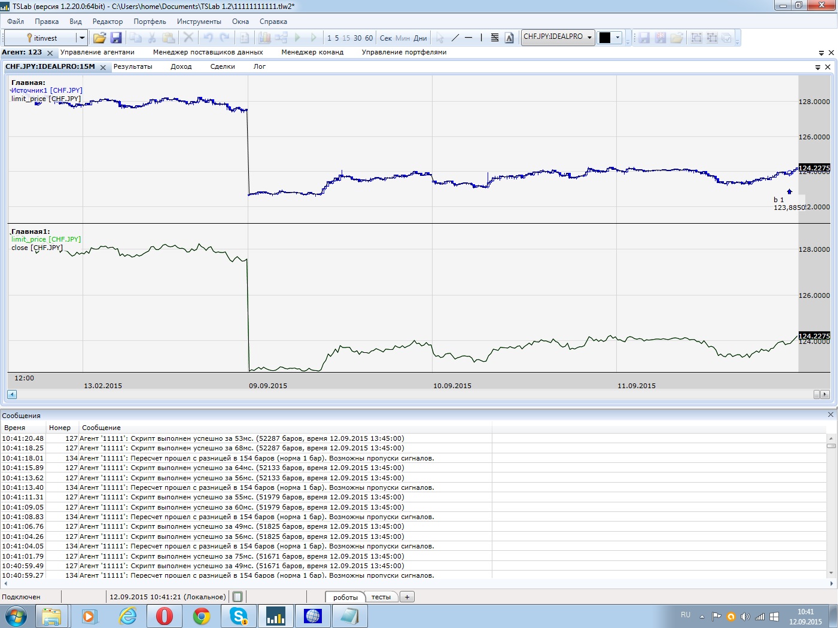The width and height of the screenshot is (840, 628).
Task: Open the Инструменты menu
Action: coord(199,22)
